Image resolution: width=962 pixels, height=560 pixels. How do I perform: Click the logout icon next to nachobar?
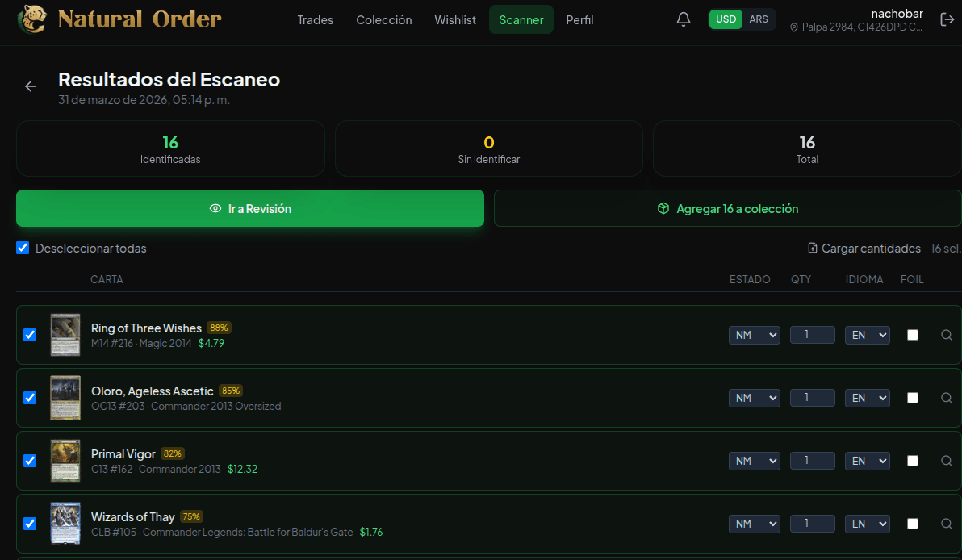pyautogui.click(x=947, y=19)
